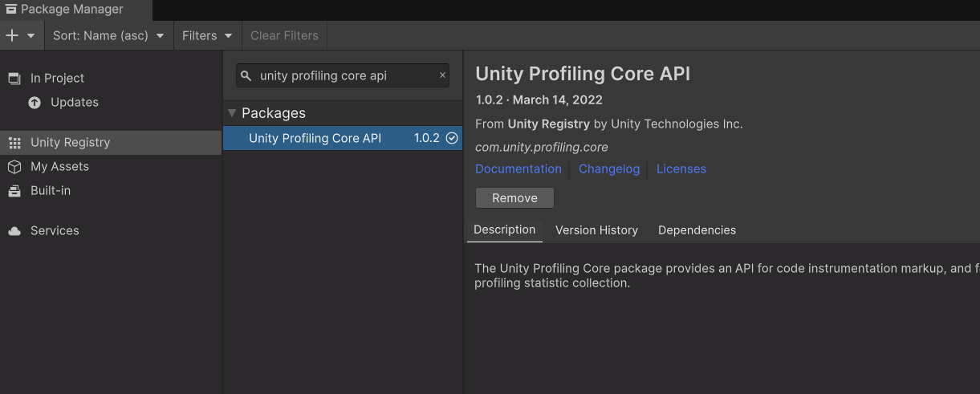Click the My Assets cube icon
Image resolution: width=980 pixels, height=394 pixels.
[x=14, y=166]
